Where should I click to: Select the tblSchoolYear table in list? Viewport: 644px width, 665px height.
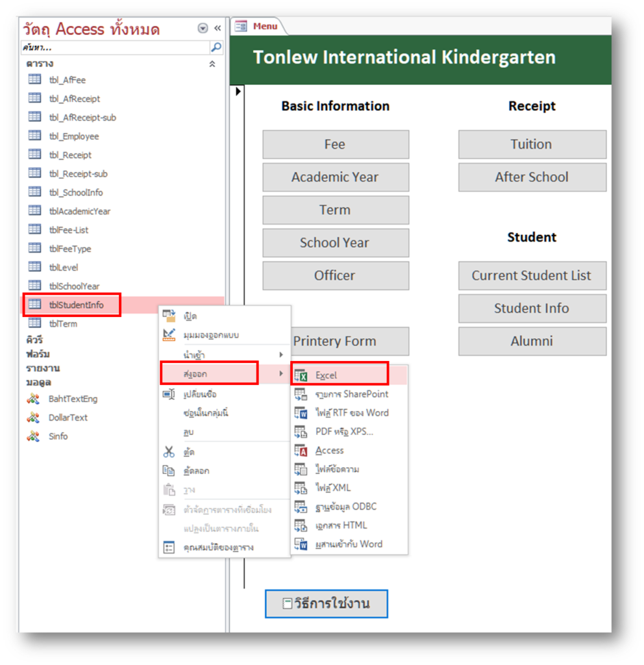[x=74, y=286]
